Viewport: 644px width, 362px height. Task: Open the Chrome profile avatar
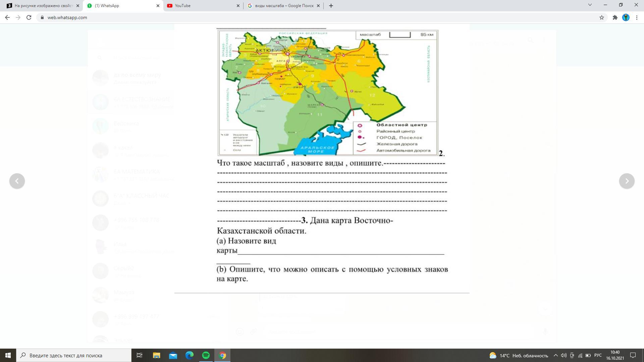626,17
